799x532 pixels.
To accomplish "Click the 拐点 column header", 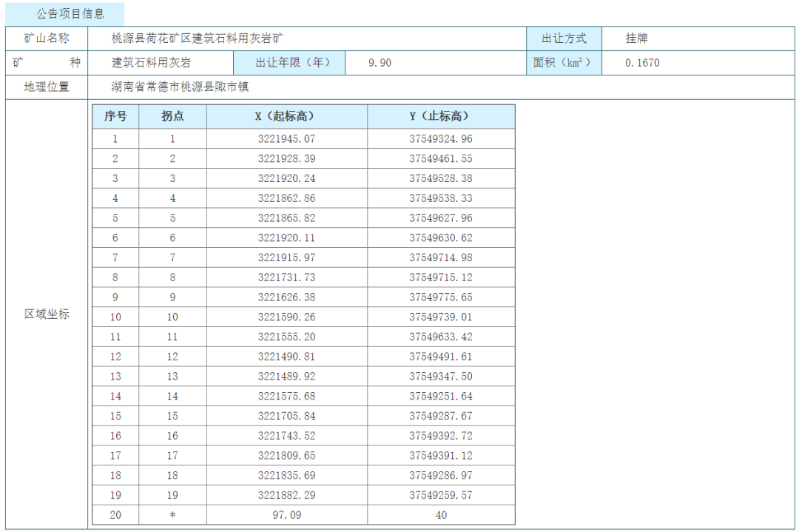I will tap(172, 116).
